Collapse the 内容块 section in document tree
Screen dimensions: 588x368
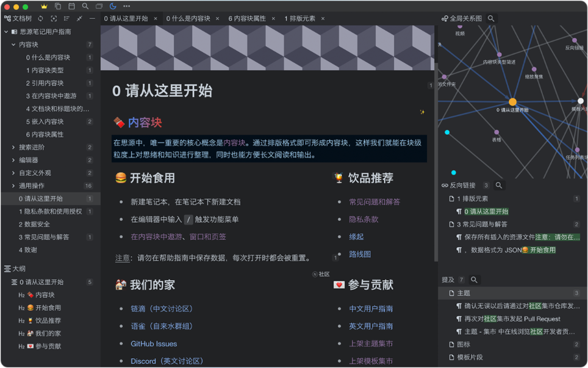pos(12,44)
